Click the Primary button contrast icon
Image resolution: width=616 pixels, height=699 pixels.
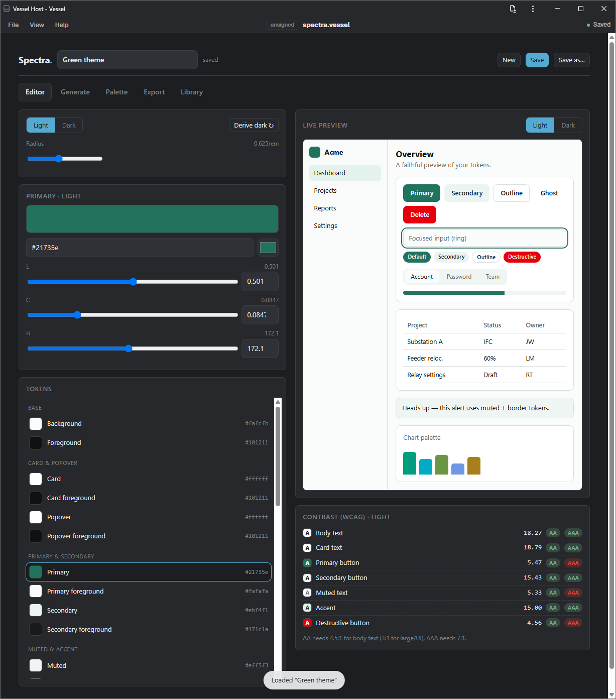pos(307,563)
